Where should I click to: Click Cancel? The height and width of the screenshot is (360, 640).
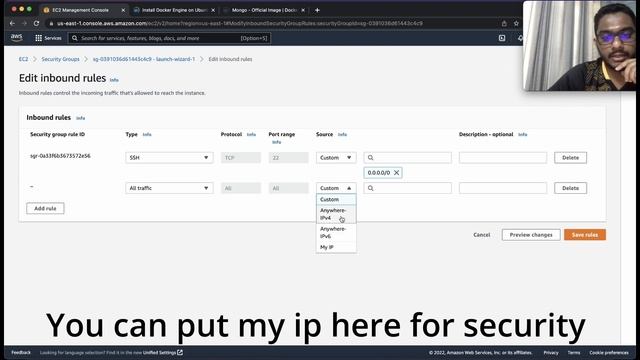pyautogui.click(x=482, y=235)
